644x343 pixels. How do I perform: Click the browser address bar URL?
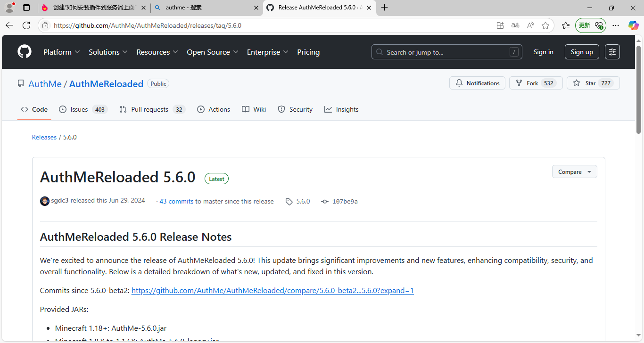(x=148, y=25)
